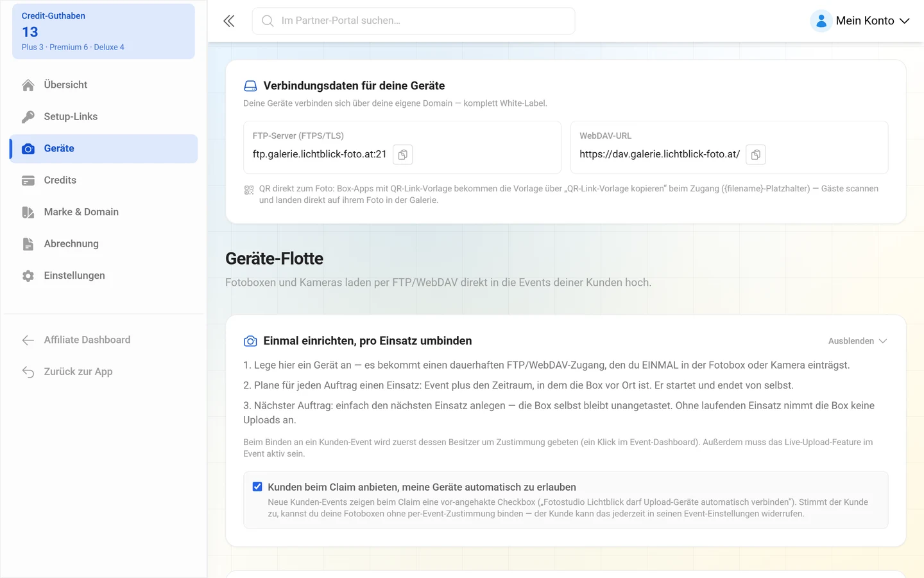Click the URL https://dav.galerie.lichtblick-foto.at/
This screenshot has width=924, height=578.
coord(660,154)
